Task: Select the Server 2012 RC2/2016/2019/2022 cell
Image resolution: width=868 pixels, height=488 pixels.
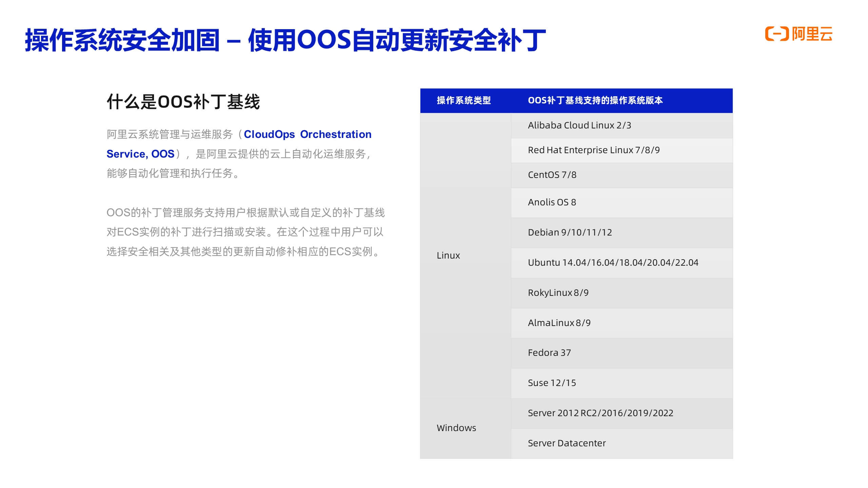Action: click(x=622, y=413)
